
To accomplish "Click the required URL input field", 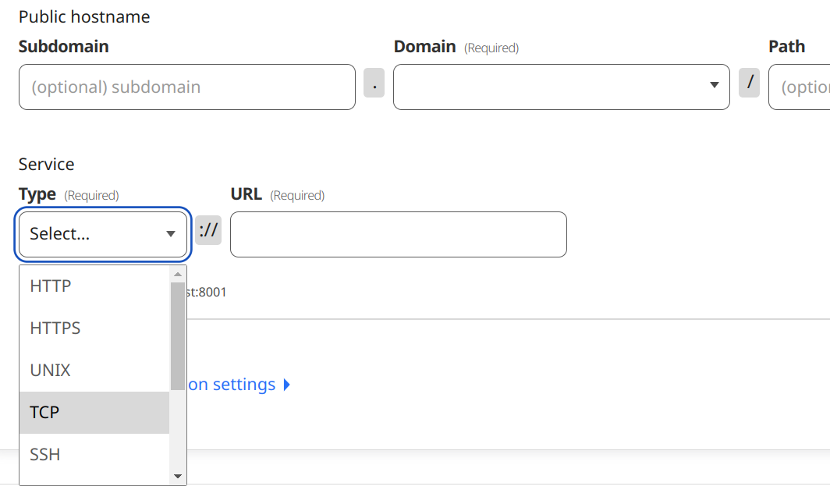I will (398, 234).
